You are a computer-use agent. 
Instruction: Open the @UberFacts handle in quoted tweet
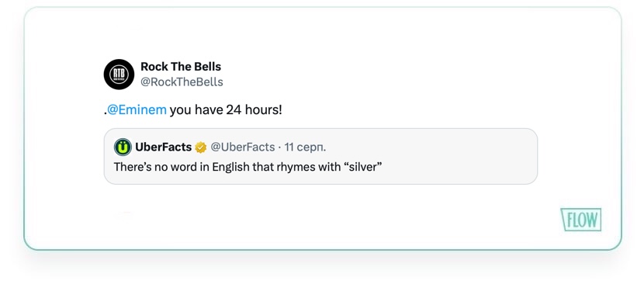point(243,147)
